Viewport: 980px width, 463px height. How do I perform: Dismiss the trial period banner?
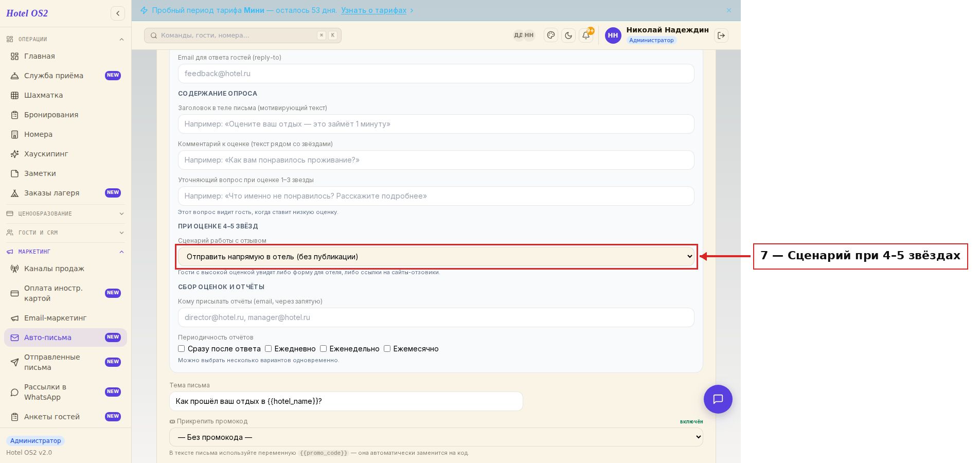729,10
